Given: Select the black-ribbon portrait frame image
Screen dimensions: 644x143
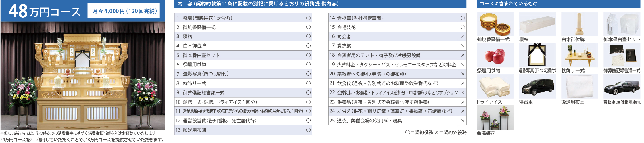Looking at the screenshot, I should 537,55.
